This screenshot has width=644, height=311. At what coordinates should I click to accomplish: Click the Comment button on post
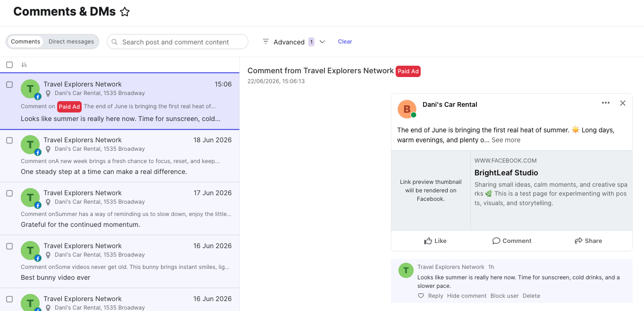tap(512, 241)
